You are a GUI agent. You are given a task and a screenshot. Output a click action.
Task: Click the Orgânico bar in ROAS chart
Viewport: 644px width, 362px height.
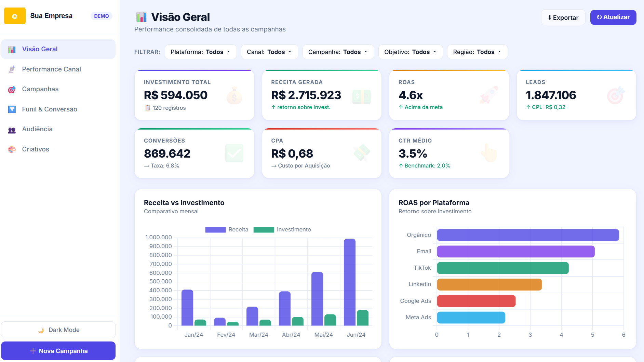pyautogui.click(x=528, y=235)
